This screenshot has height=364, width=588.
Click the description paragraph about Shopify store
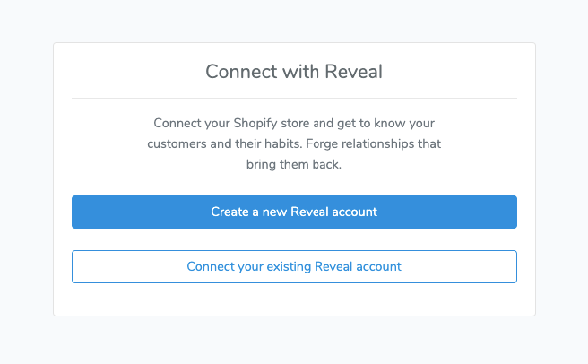click(x=294, y=143)
